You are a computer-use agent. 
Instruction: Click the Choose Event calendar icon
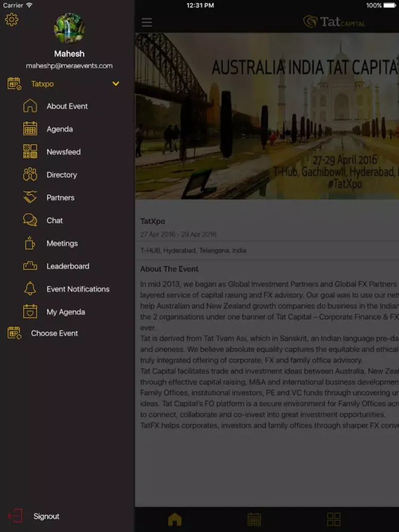tap(14, 333)
